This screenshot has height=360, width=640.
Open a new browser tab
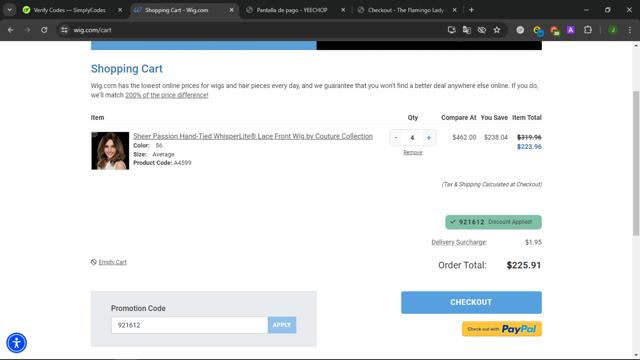tap(471, 10)
